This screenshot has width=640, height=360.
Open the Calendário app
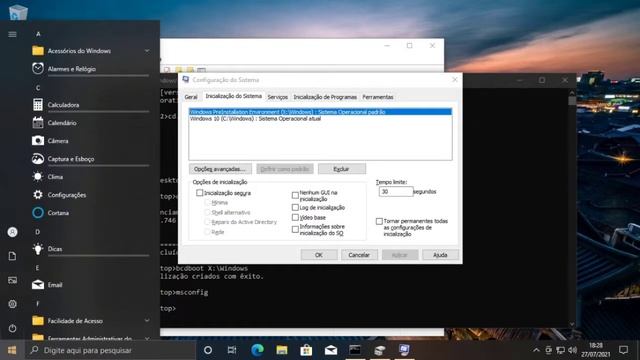pos(91,123)
